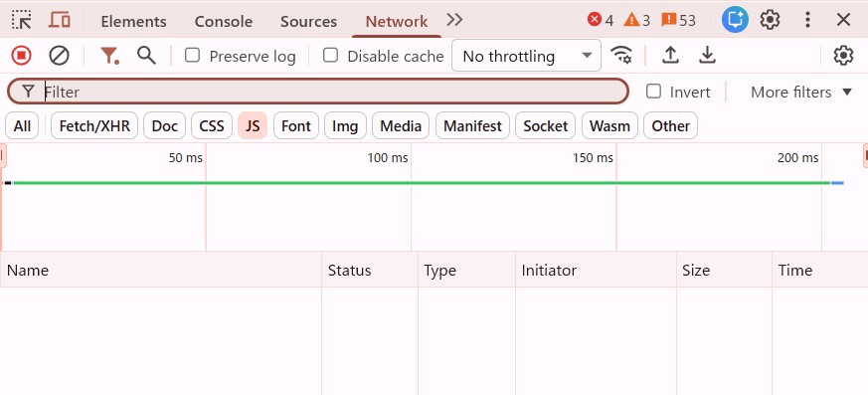Viewport: 868px width, 395px height.
Task: Click the green bar in timeline overview
Action: click(422, 182)
